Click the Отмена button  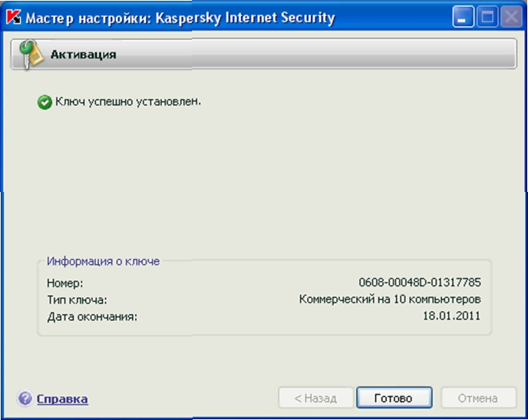pos(477,398)
